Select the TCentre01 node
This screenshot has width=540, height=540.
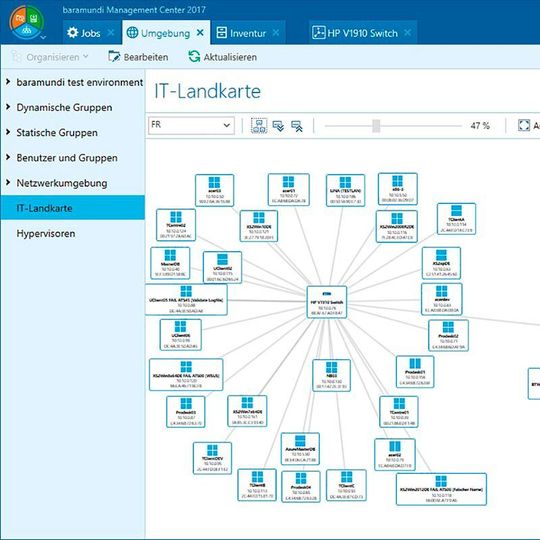[399, 412]
